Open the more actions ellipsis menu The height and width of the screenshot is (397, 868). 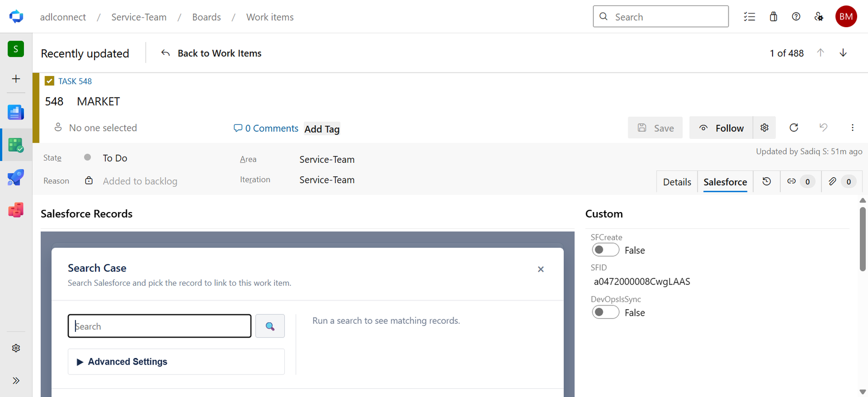[x=852, y=127]
